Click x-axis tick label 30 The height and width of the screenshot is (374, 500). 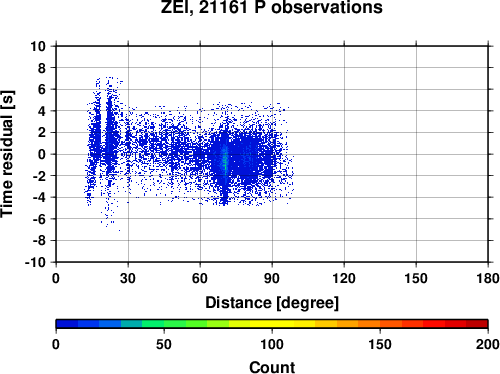tap(128, 278)
